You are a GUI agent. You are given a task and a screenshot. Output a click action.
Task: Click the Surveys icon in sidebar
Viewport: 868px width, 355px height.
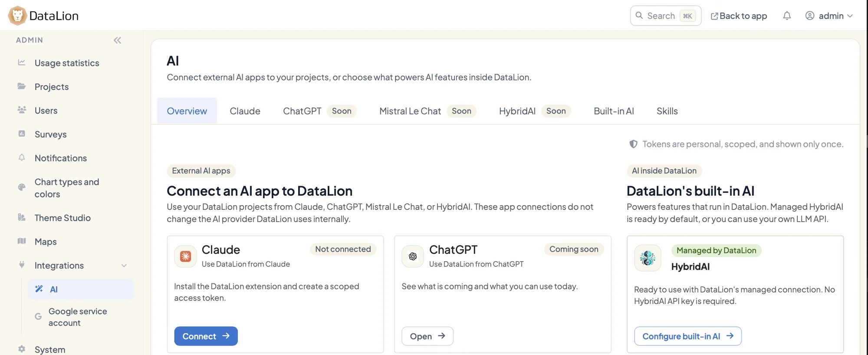22,134
